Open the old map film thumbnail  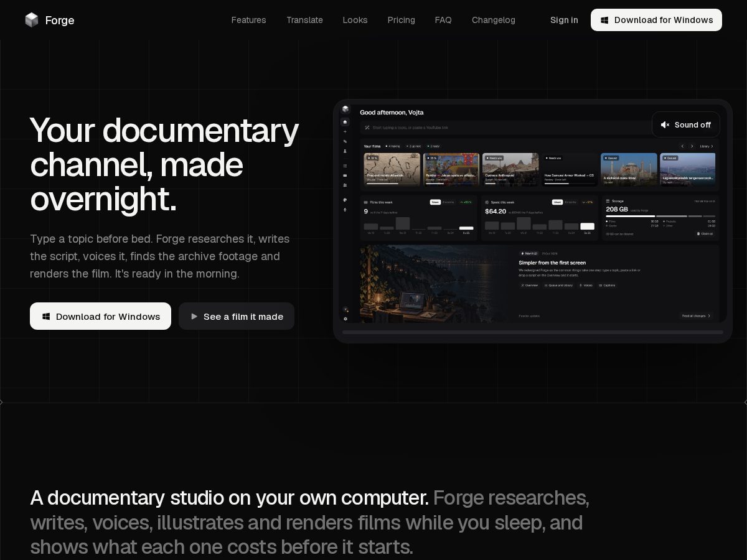click(392, 169)
